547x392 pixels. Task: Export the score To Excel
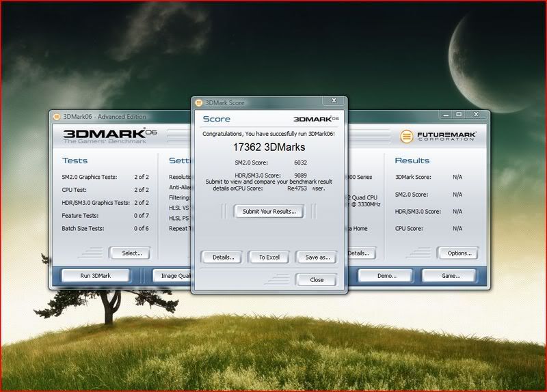[x=269, y=257]
